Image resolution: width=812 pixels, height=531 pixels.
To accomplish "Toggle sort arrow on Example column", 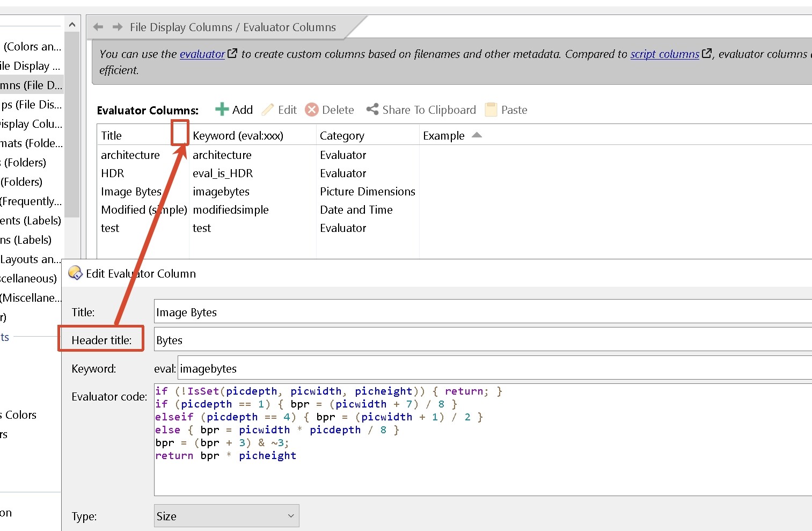I will (x=477, y=135).
